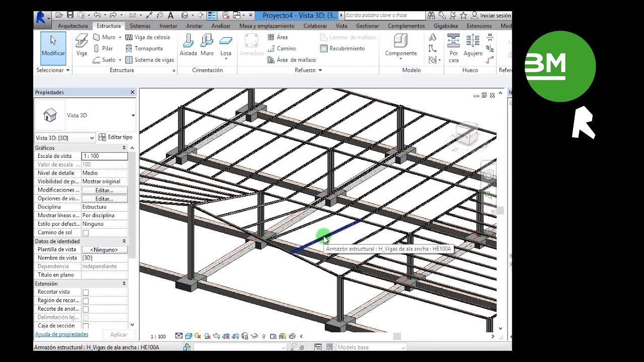Click the 3D view vertical scrollbar

pyautogui.click(x=501, y=211)
